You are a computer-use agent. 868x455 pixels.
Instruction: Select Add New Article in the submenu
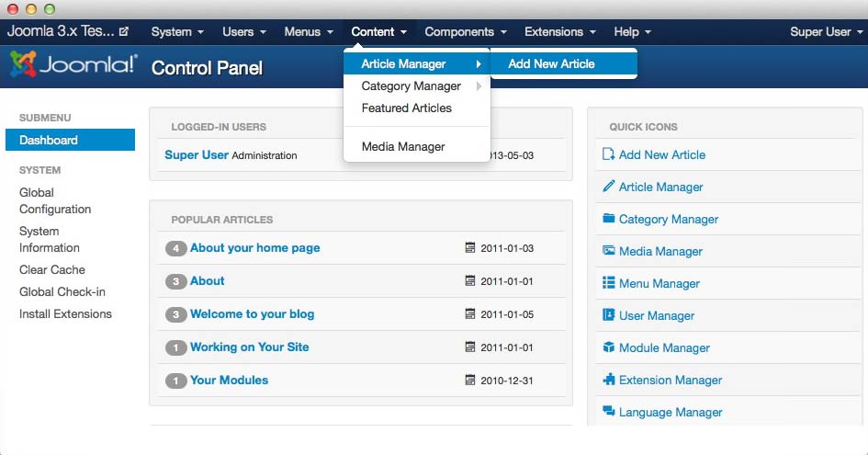click(x=551, y=63)
